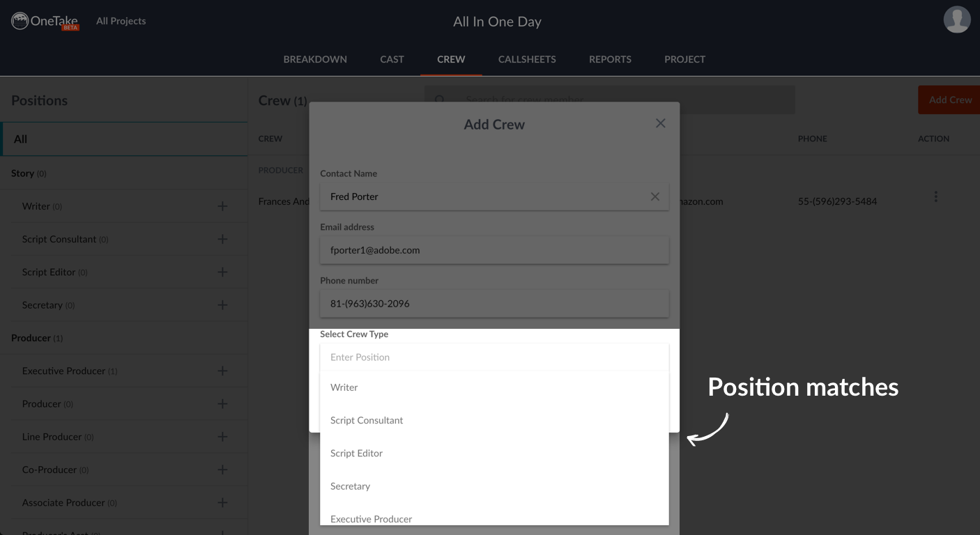980x535 pixels.
Task: Switch to the Breakdown tab
Action: (x=315, y=59)
